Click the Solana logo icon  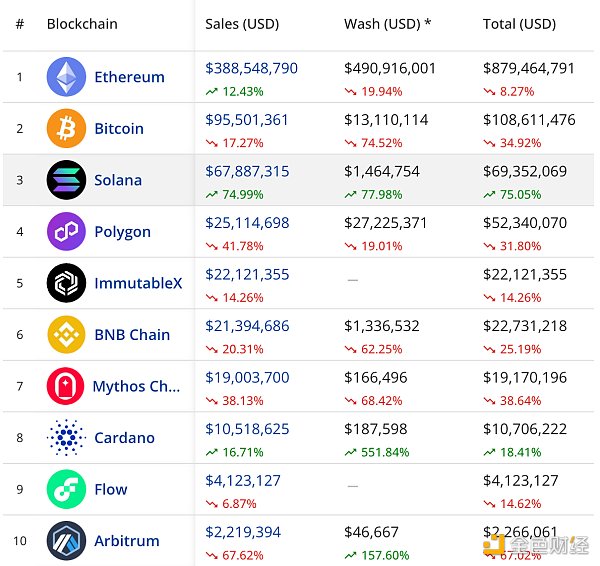pos(66,180)
